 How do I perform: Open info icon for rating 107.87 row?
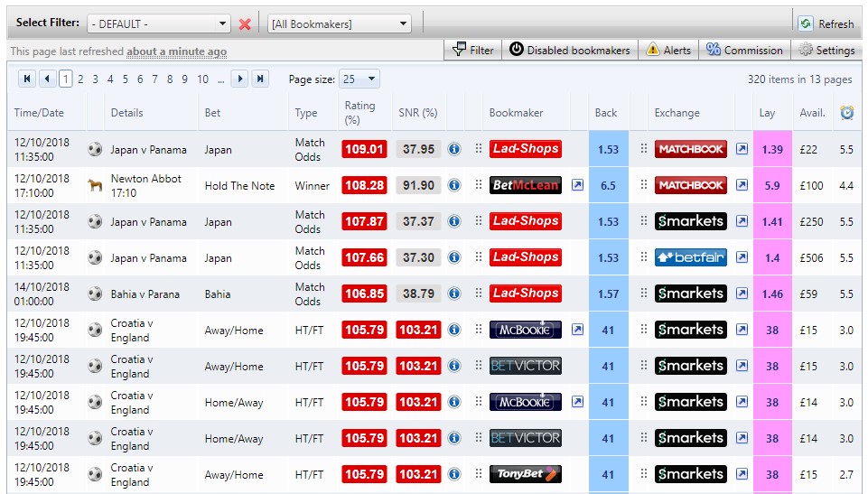coord(454,221)
